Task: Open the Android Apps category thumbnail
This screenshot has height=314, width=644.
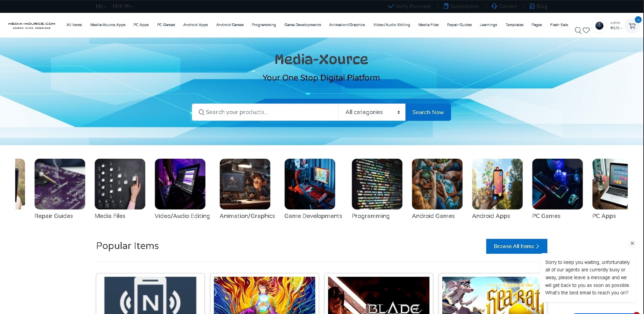Action: coord(497,184)
